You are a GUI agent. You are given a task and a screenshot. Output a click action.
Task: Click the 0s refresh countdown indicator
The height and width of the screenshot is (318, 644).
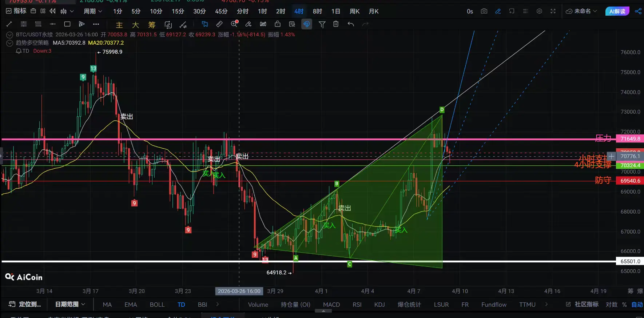(470, 11)
